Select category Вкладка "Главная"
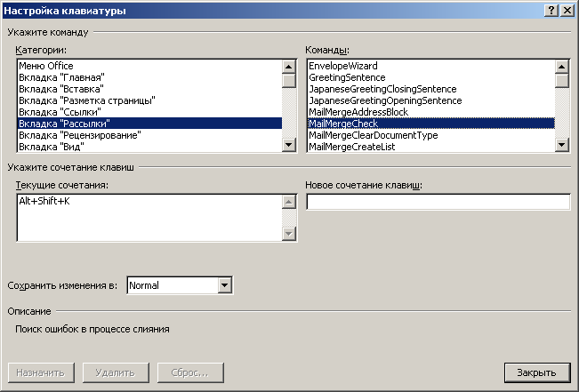The width and height of the screenshot is (579, 392). point(61,77)
